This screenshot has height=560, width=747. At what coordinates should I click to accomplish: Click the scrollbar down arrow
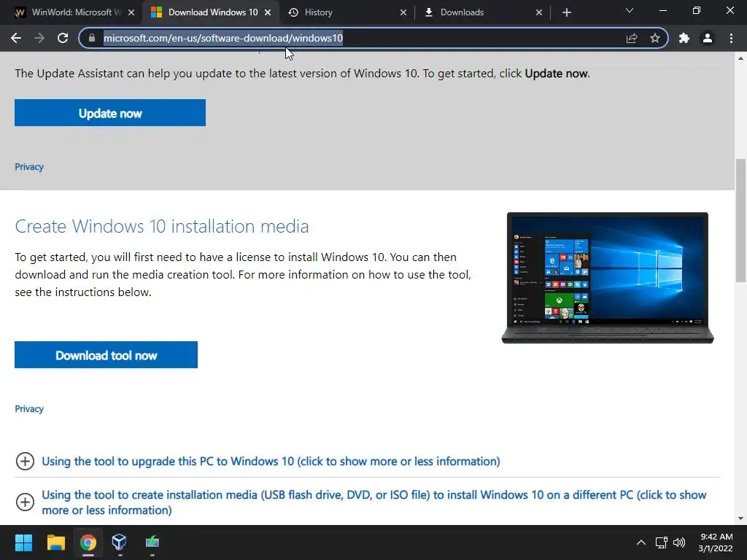pos(740,518)
